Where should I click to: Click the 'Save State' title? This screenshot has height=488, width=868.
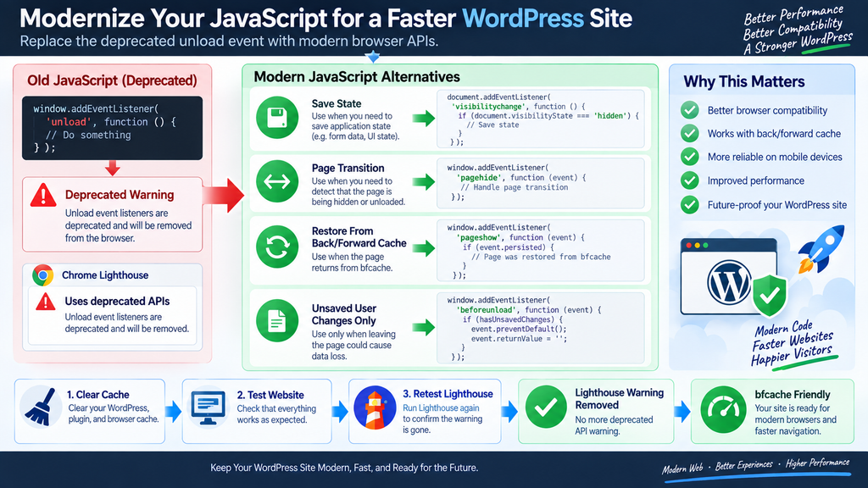337,103
